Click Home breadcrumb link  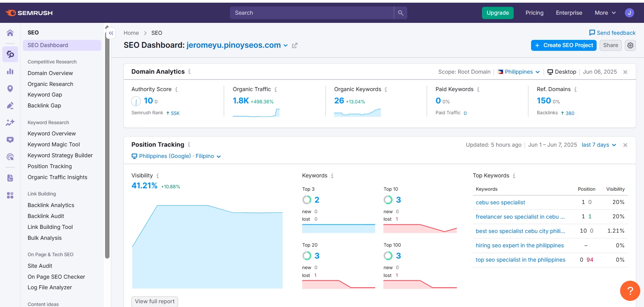[131, 33]
